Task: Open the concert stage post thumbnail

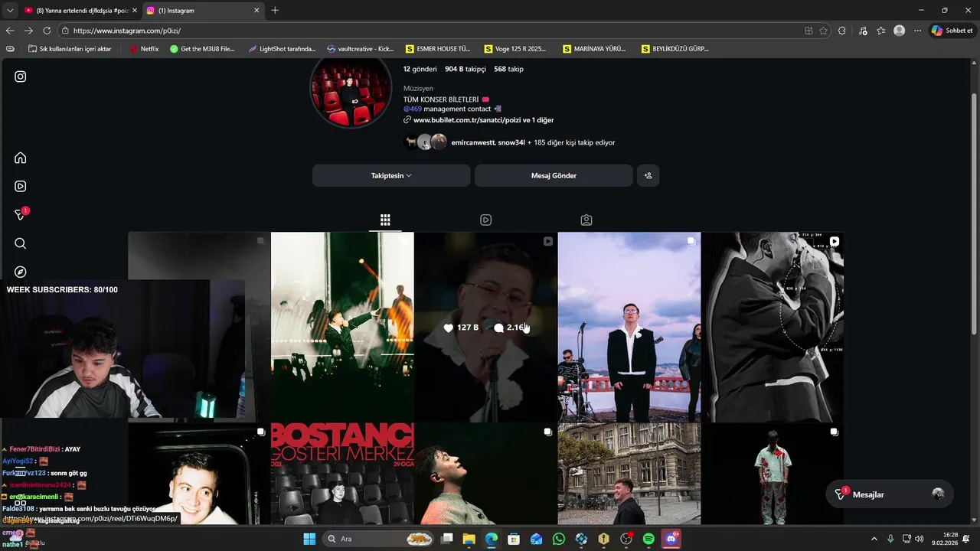Action: click(342, 327)
